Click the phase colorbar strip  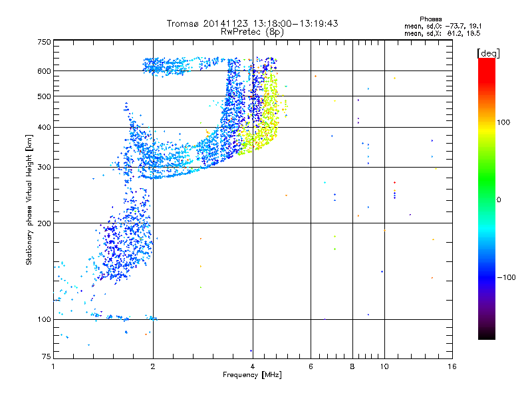coord(487,199)
